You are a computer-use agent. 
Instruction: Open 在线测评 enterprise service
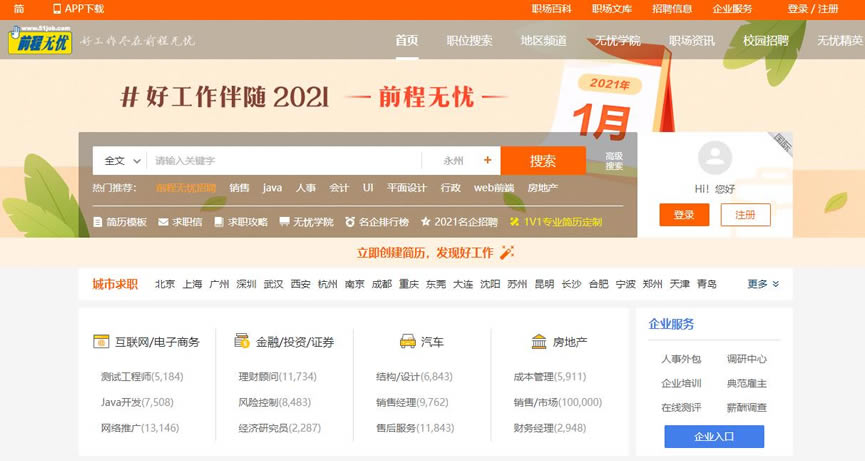click(681, 408)
